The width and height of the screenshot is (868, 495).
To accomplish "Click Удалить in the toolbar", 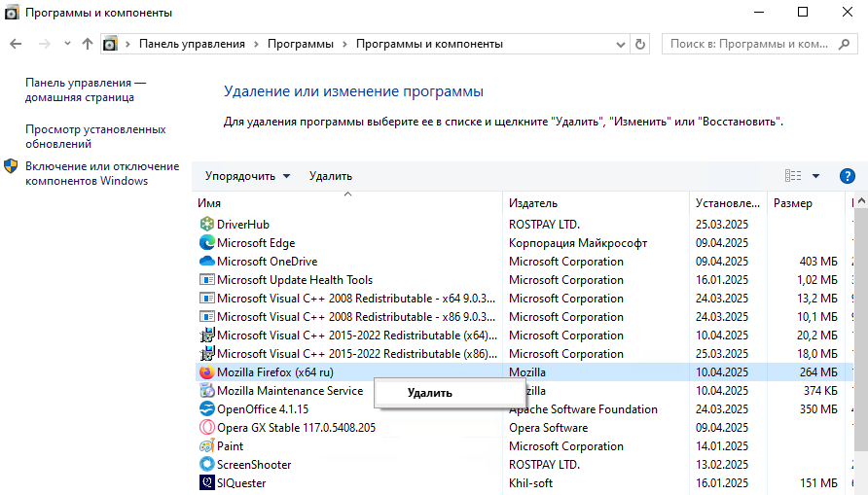I will [x=331, y=176].
